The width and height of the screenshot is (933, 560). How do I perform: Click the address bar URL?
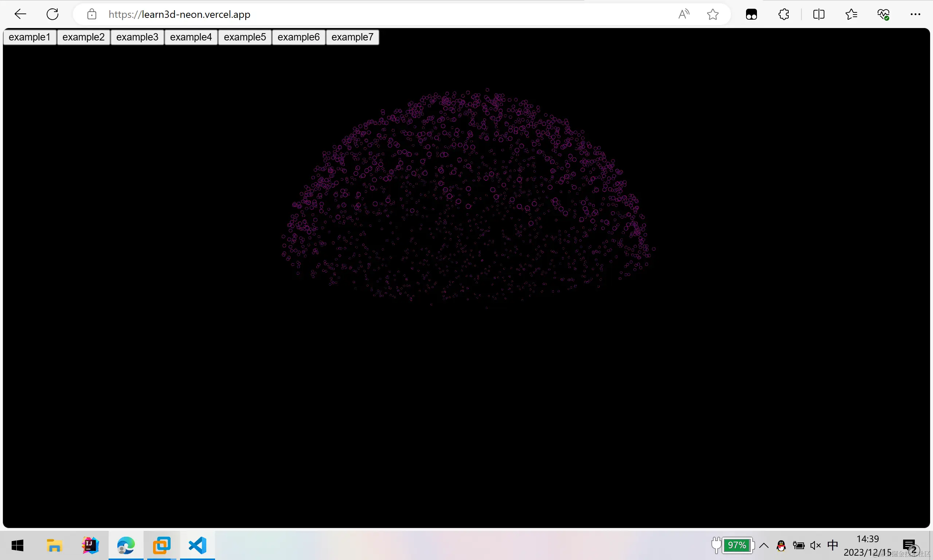click(179, 14)
